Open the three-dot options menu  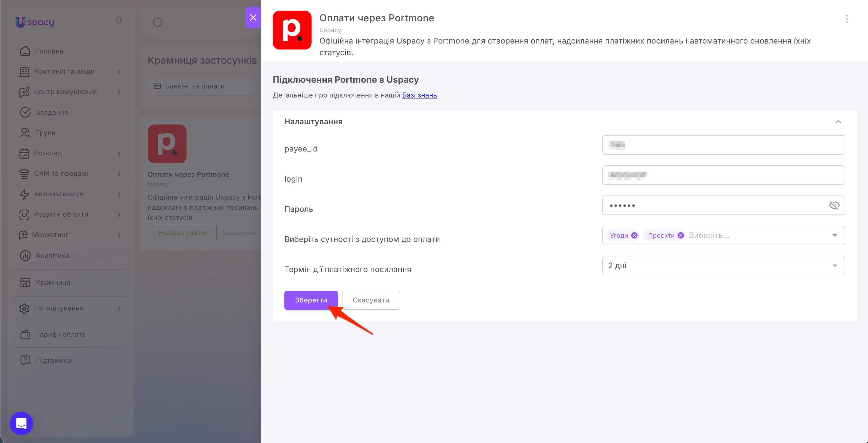pyautogui.click(x=847, y=19)
